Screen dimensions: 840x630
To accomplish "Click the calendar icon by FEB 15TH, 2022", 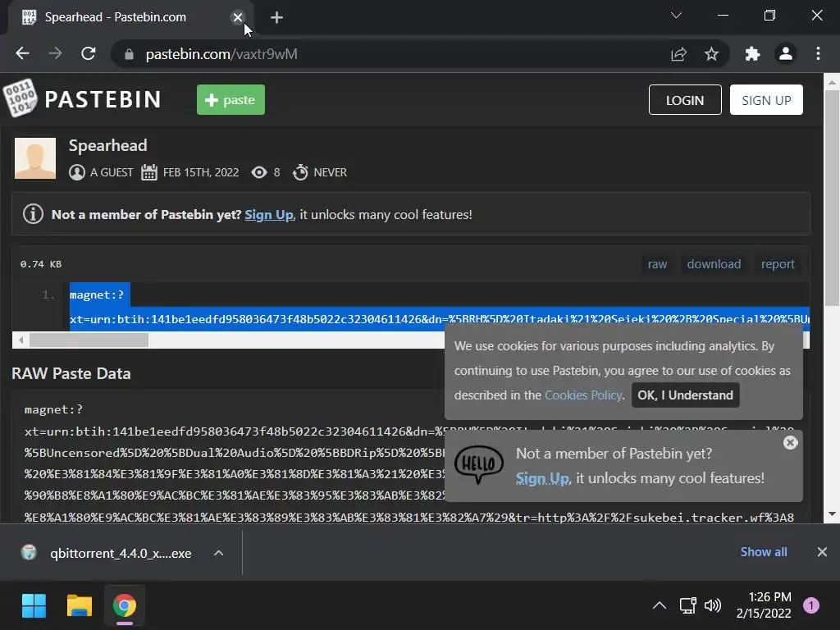I will (x=149, y=172).
